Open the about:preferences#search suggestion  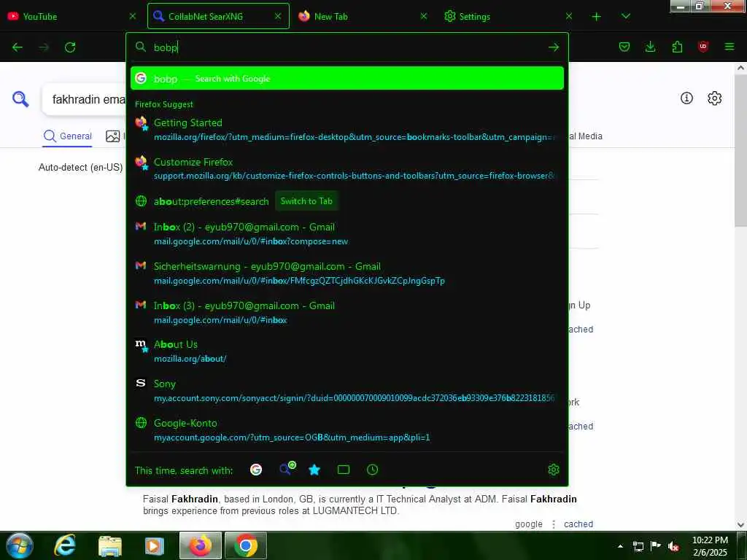click(211, 201)
